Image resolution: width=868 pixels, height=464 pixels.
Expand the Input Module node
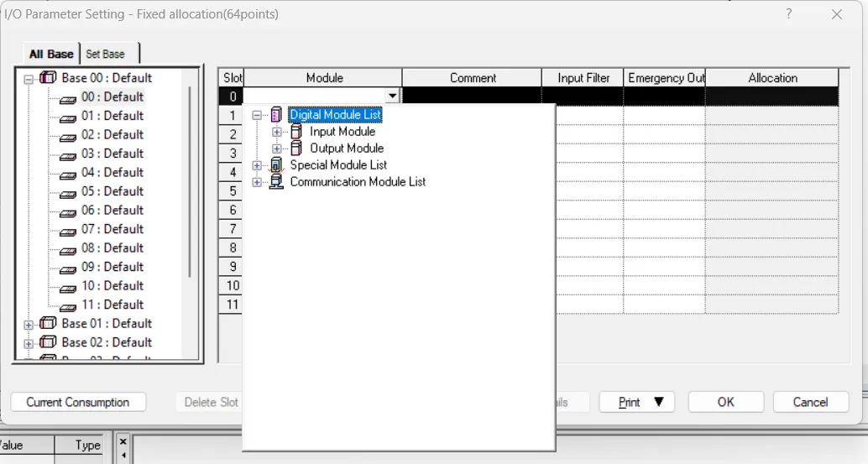point(277,133)
